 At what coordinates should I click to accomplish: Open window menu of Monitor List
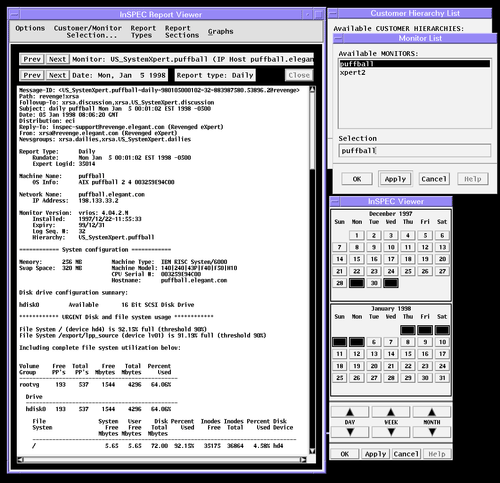point(338,38)
